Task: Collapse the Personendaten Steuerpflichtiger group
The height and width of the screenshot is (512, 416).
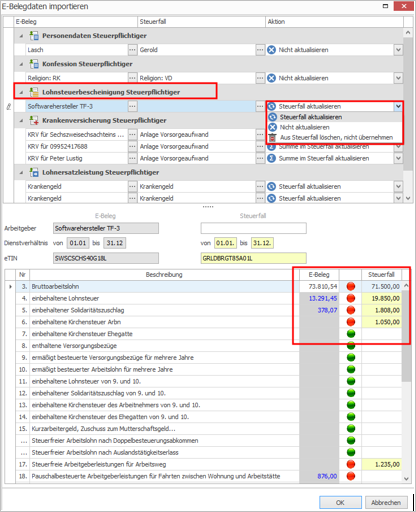Action: [x=21, y=36]
